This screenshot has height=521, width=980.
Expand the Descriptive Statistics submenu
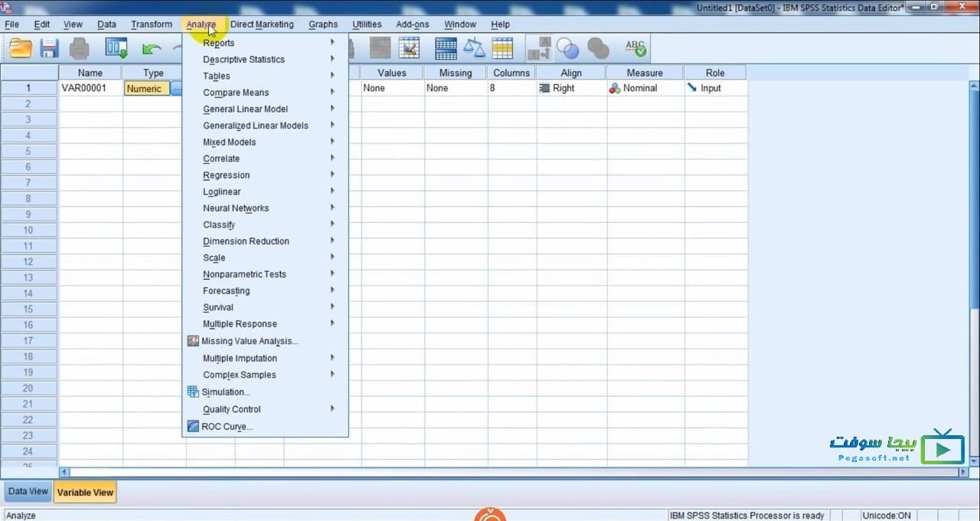(x=265, y=59)
